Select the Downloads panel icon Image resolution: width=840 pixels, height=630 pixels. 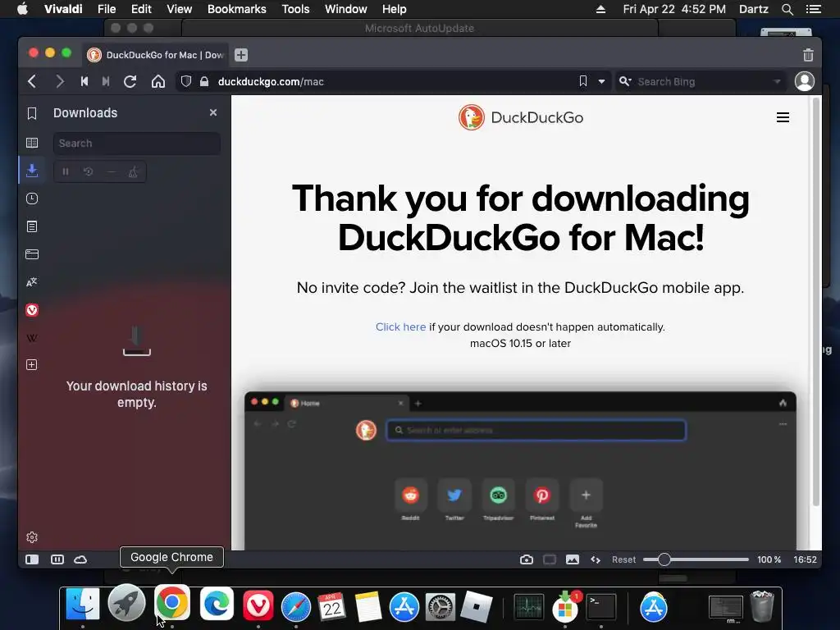point(32,171)
